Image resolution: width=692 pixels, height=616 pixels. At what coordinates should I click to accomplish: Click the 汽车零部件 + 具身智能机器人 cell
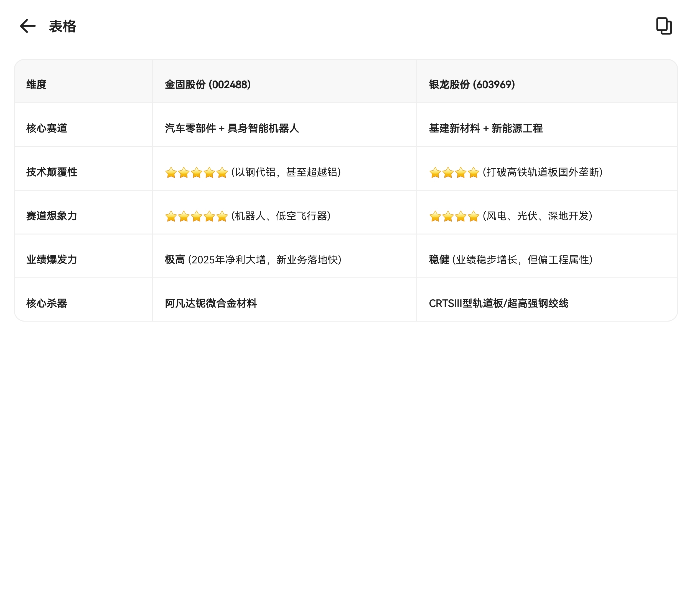tap(232, 128)
